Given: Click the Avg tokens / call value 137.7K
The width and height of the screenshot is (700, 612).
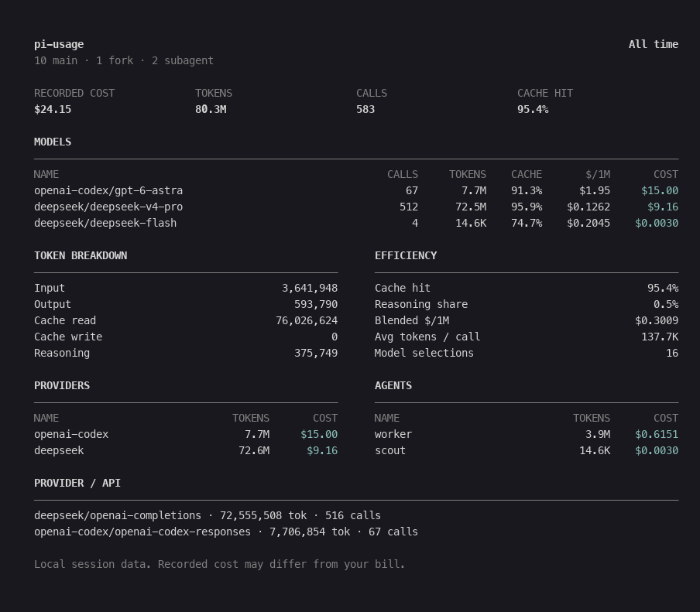Looking at the screenshot, I should (x=660, y=337).
